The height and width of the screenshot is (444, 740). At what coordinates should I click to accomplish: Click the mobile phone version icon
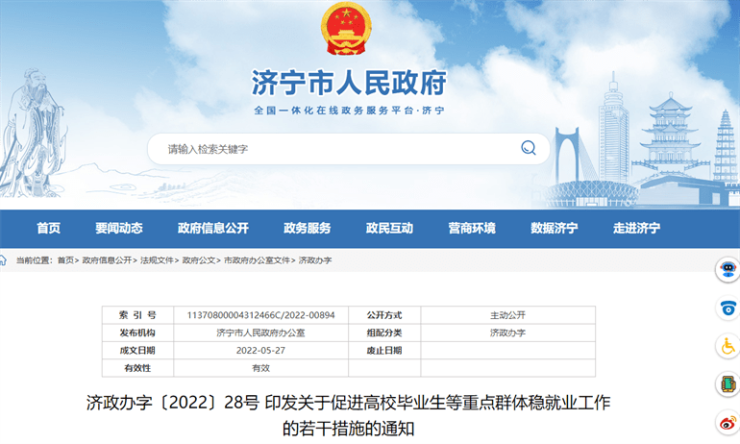click(x=727, y=384)
